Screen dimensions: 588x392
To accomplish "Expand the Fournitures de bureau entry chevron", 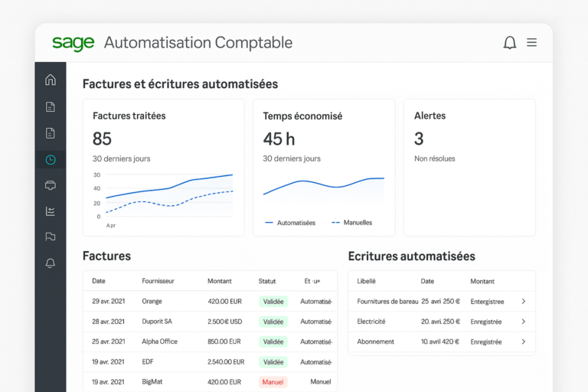I will click(524, 302).
